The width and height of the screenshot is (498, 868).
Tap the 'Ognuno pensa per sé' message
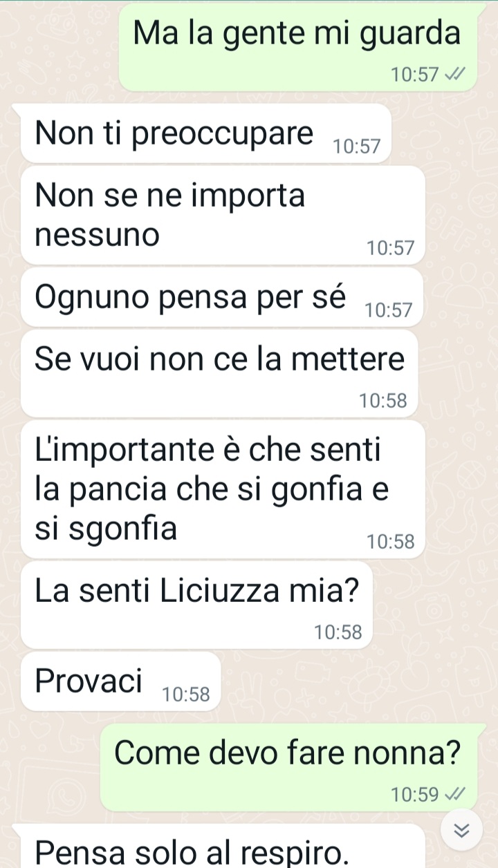[222, 297]
